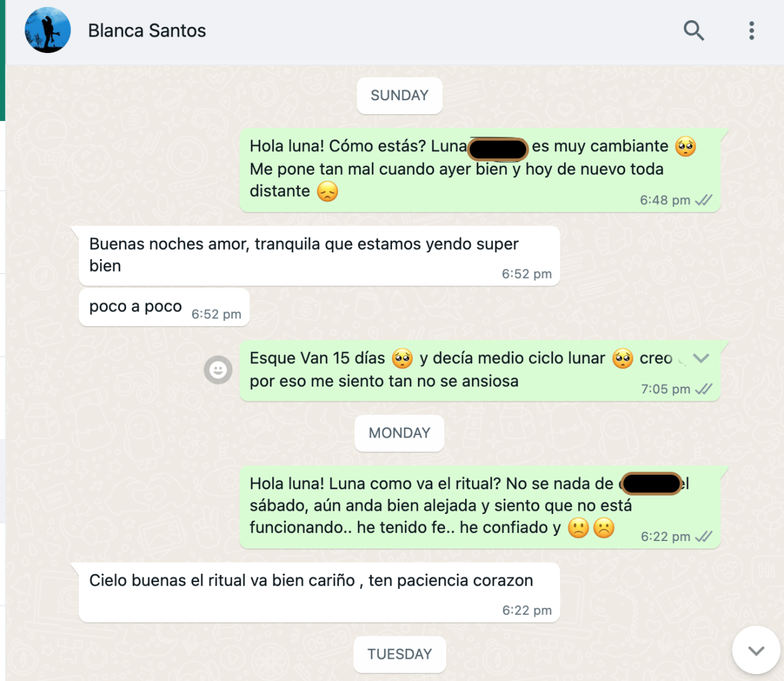Click Blanca Santos profile picture
Screen dimensions: 784x681
[48, 30]
